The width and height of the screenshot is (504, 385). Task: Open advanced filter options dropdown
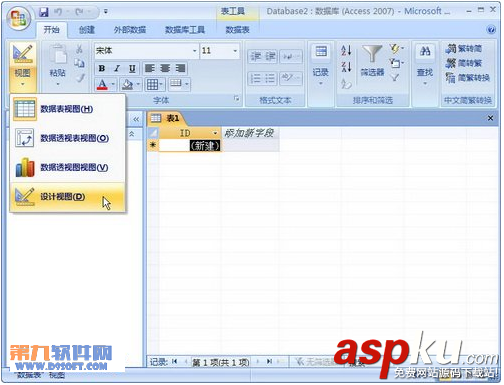(396, 63)
